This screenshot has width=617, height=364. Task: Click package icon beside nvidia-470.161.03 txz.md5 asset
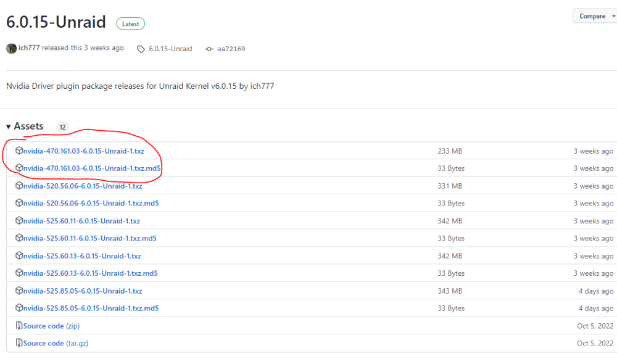coord(19,168)
